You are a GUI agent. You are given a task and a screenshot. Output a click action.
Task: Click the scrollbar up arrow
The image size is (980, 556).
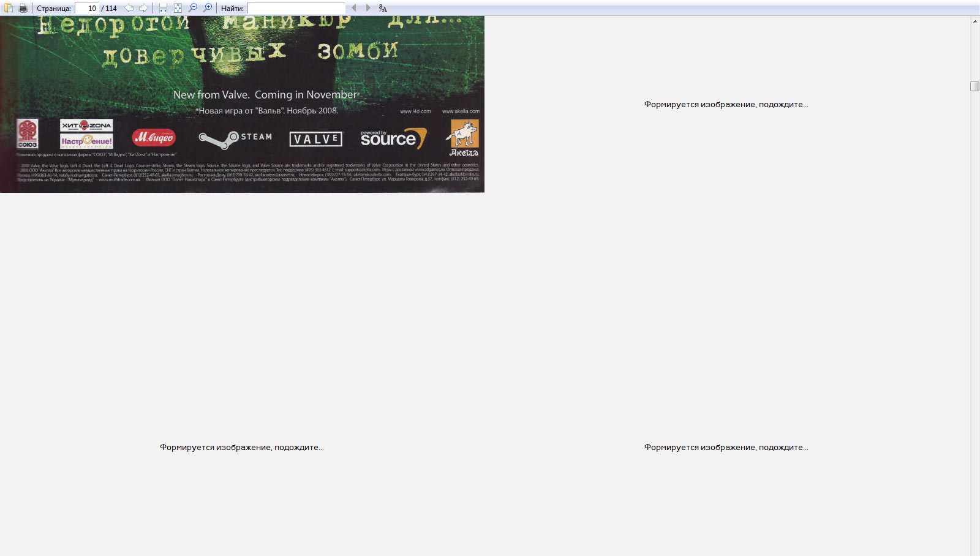pos(975,21)
